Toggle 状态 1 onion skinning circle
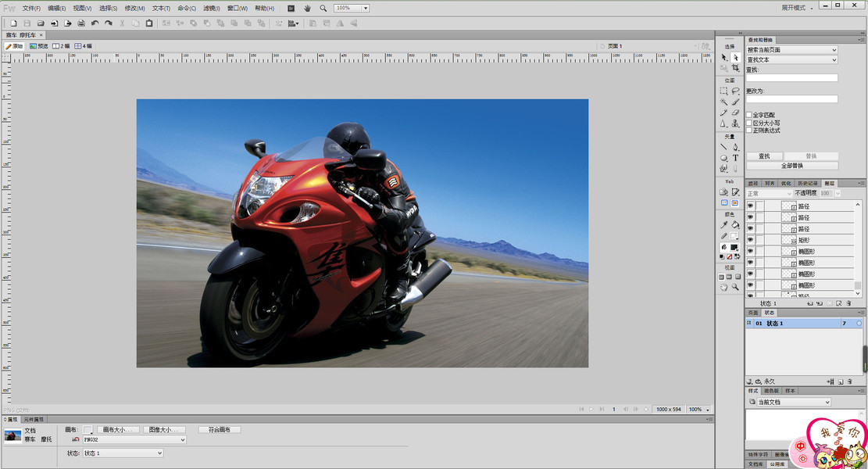Image resolution: width=868 pixels, height=469 pixels. (x=859, y=324)
